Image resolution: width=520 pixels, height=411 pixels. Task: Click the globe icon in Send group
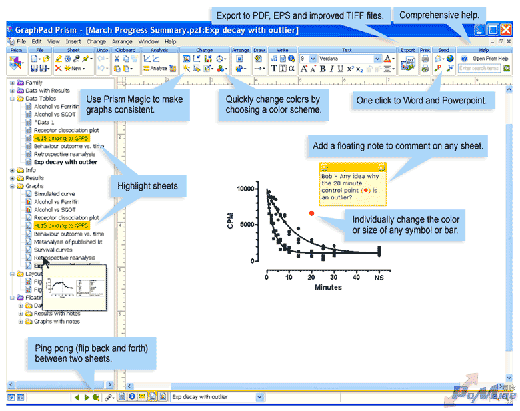(450, 59)
